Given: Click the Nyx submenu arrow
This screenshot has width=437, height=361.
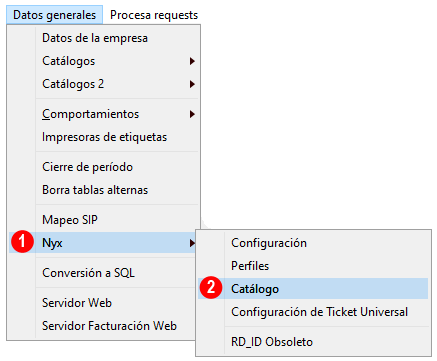Looking at the screenshot, I should [x=192, y=243].
